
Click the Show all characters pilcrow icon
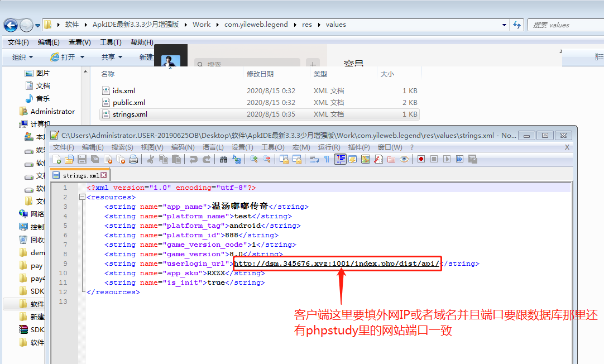pos(327,159)
